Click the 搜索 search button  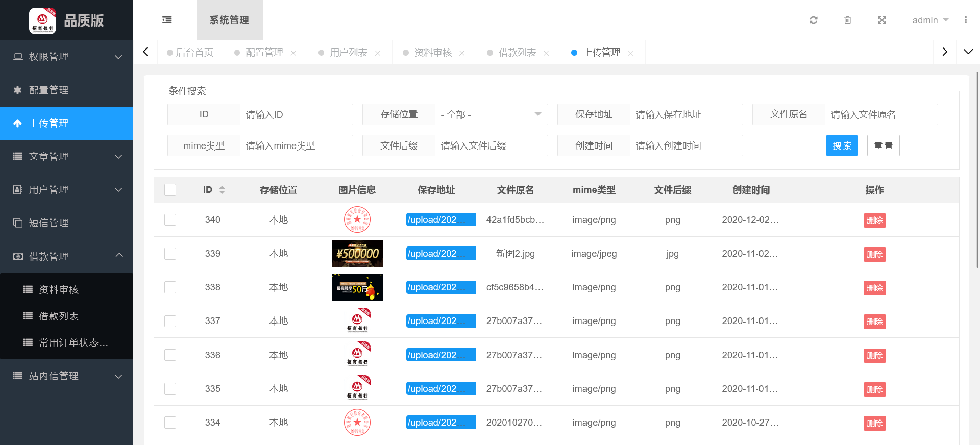coord(842,145)
